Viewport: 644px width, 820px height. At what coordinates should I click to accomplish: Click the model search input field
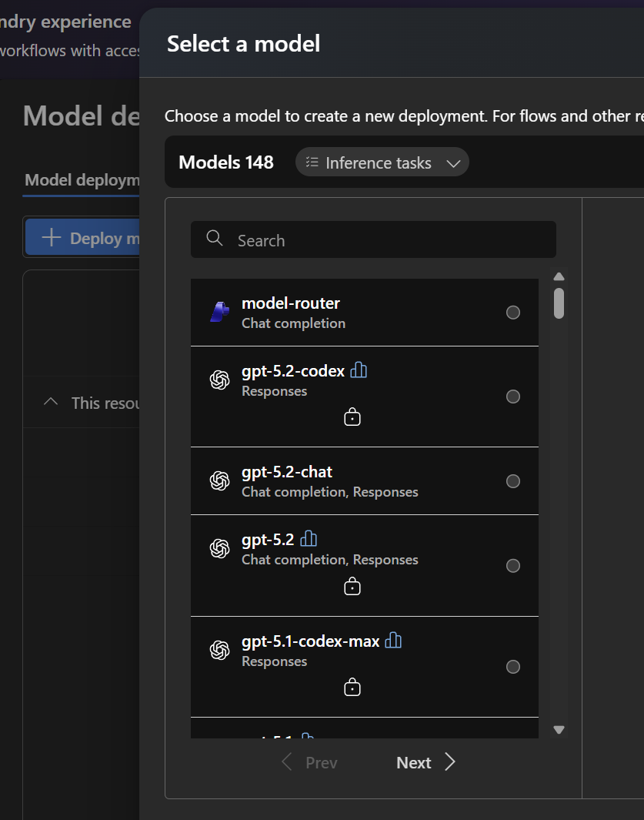point(373,239)
